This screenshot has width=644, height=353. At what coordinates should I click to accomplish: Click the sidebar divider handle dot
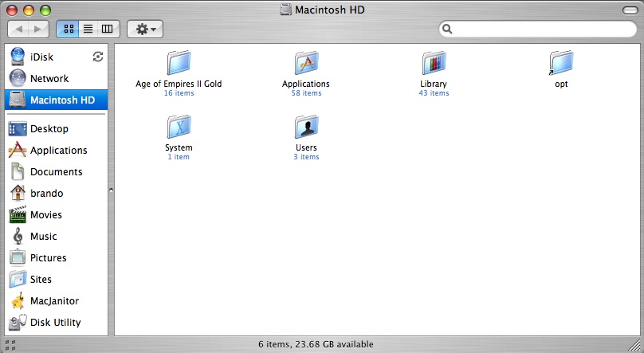point(111,190)
